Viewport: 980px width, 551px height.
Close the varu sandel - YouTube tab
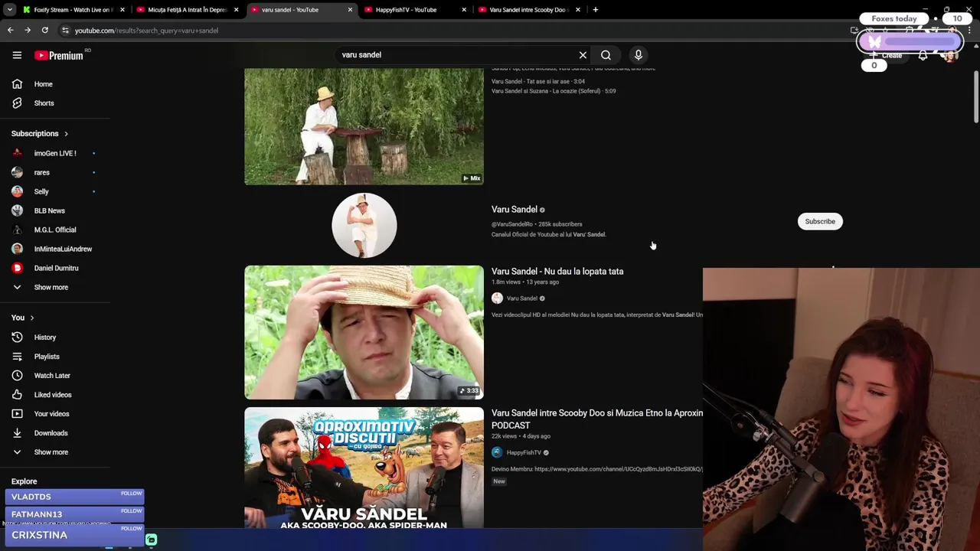[x=350, y=10]
